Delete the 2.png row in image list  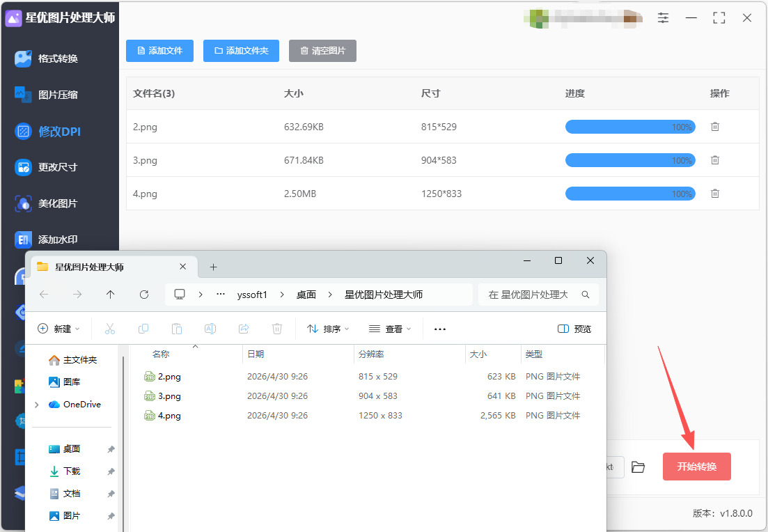[715, 127]
